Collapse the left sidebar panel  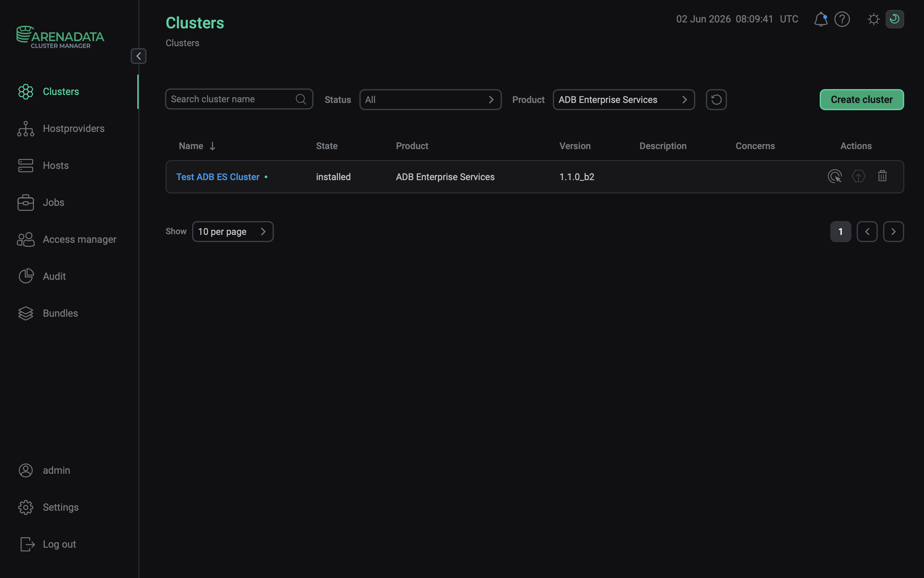(138, 56)
